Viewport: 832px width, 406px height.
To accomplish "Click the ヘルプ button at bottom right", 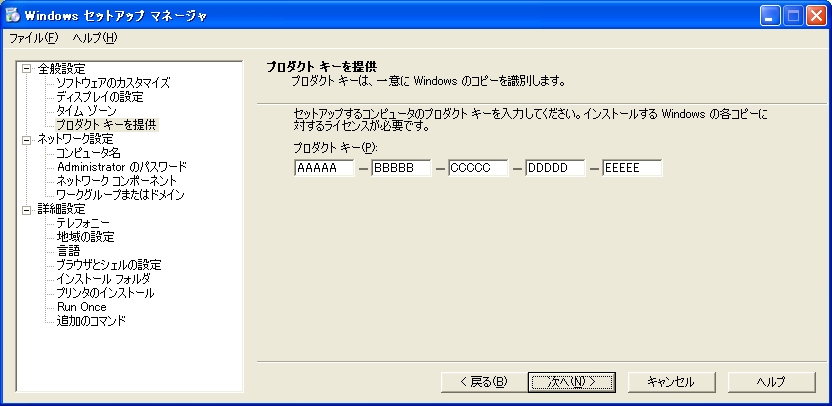I will click(772, 382).
